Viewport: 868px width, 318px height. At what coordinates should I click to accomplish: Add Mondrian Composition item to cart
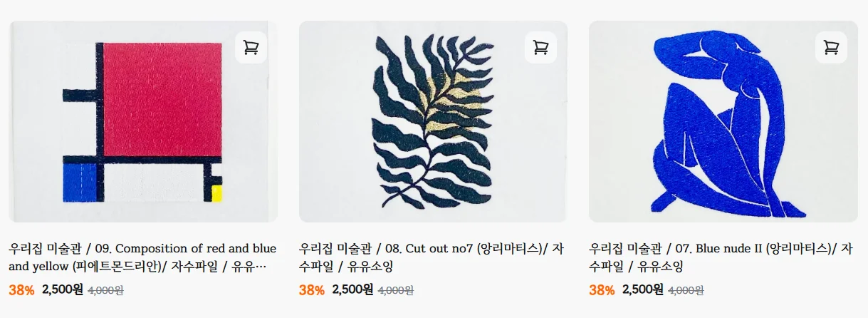[251, 48]
